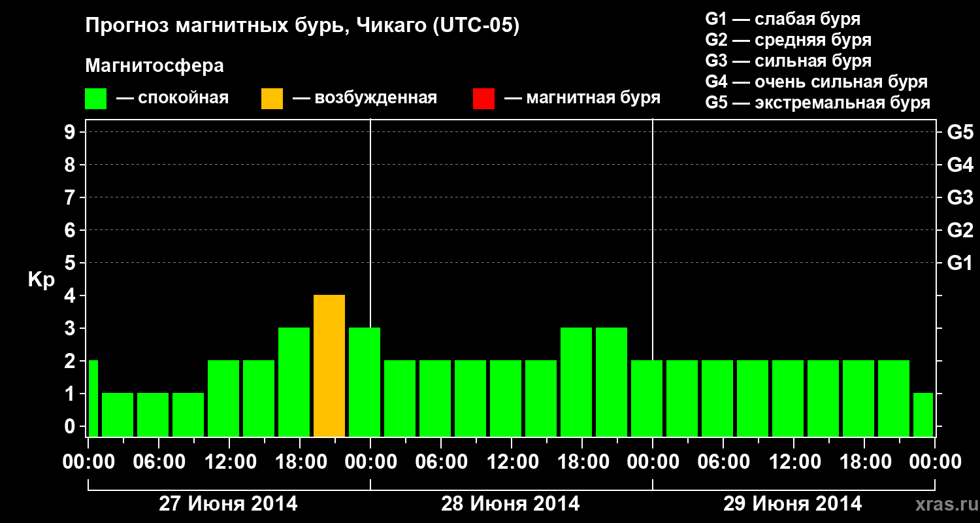This screenshot has height=523, width=980.
Task: Click the '18:00' time label above 29 Июня
Action: 864,462
